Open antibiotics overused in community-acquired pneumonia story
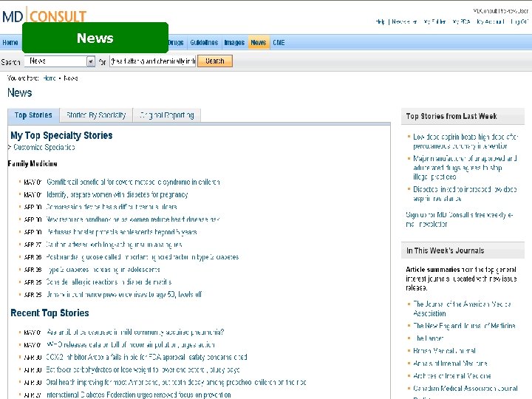Viewport: 532px width, 399px height. pos(135,332)
